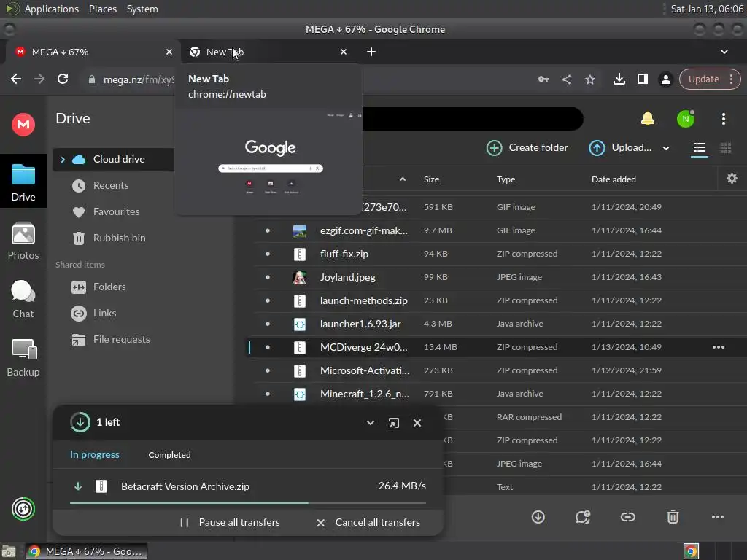Open notifications bell
This screenshot has height=560, width=747.
pos(648,119)
